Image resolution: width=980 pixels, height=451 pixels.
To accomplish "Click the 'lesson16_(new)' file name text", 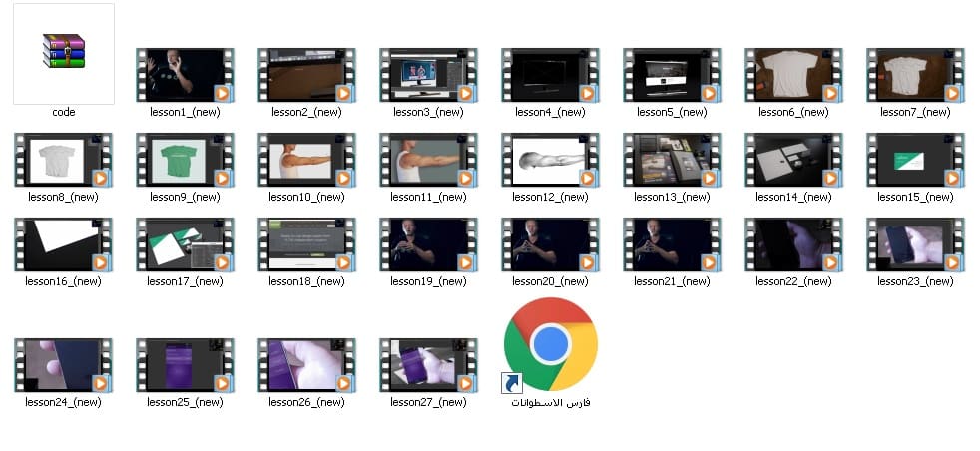I will pos(63,281).
